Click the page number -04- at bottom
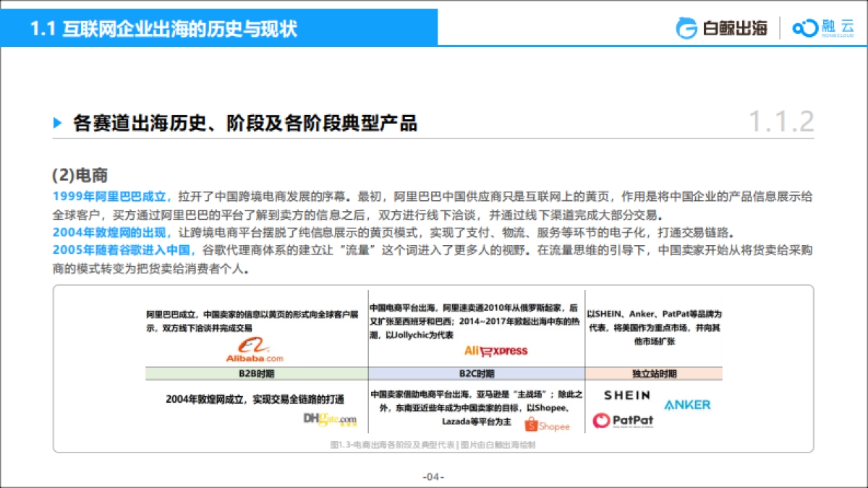868x488 pixels. coord(434,476)
